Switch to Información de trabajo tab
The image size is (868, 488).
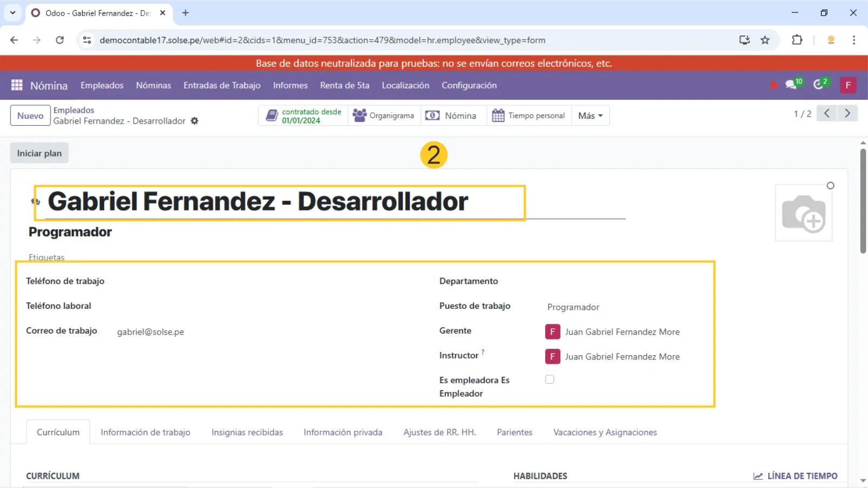click(x=145, y=432)
